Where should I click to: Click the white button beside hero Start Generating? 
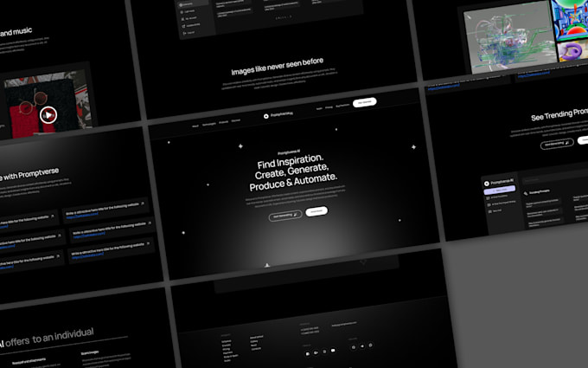[316, 211]
